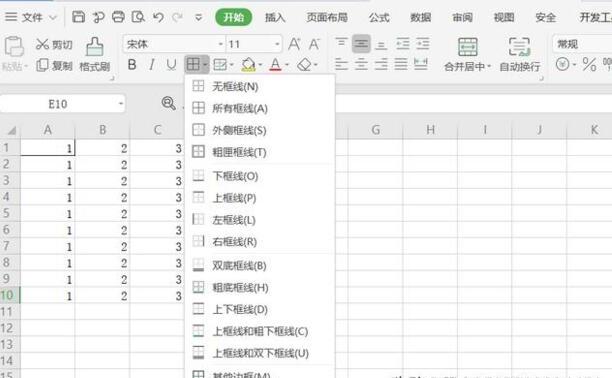612x378 pixels.
Task: Click the Save icon in quick toolbar
Action: pos(78,17)
